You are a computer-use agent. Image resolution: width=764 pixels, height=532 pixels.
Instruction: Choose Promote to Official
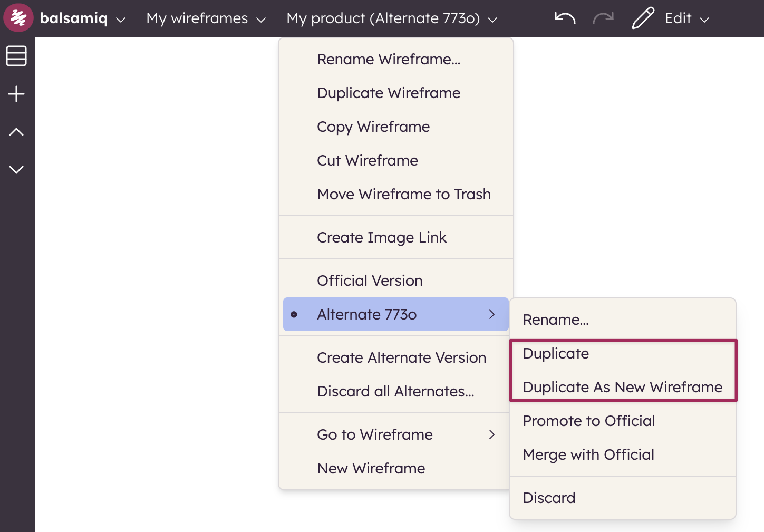point(623,421)
